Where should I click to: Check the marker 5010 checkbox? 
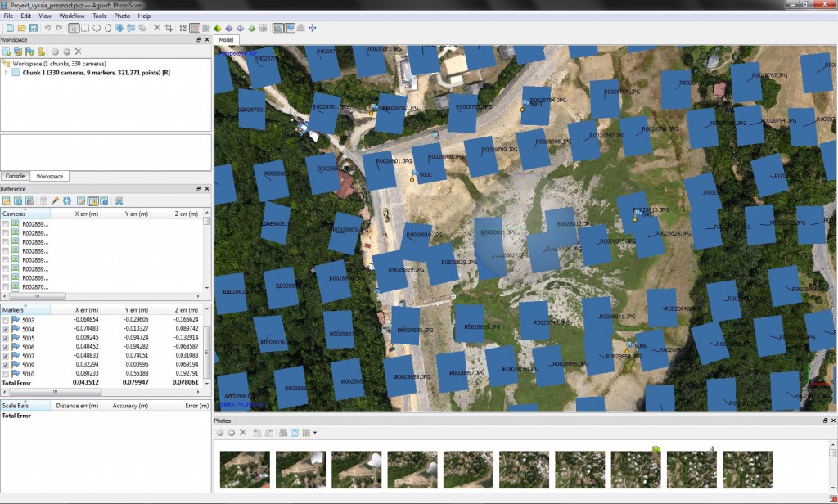pos(6,374)
